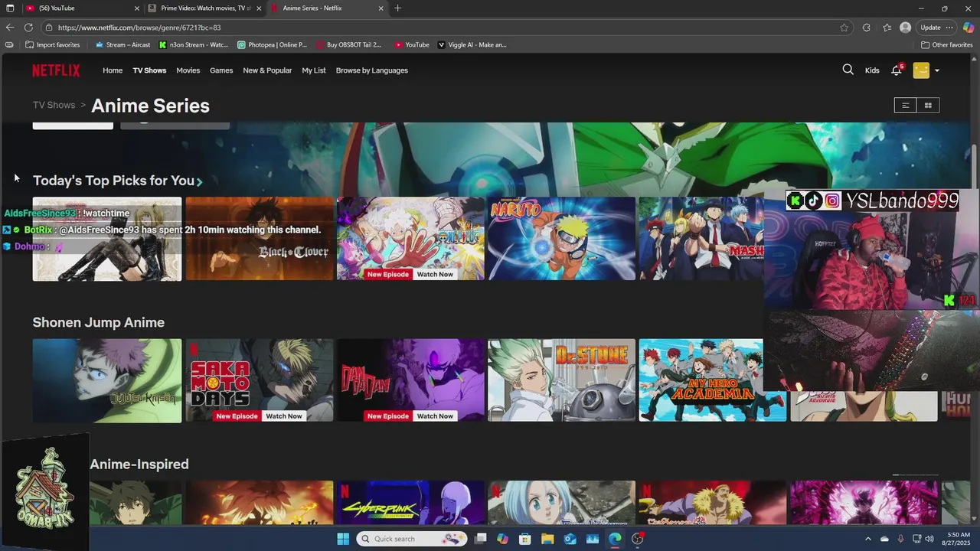The width and height of the screenshot is (980, 551).
Task: Switch to the Prime Video tab
Action: click(x=204, y=8)
